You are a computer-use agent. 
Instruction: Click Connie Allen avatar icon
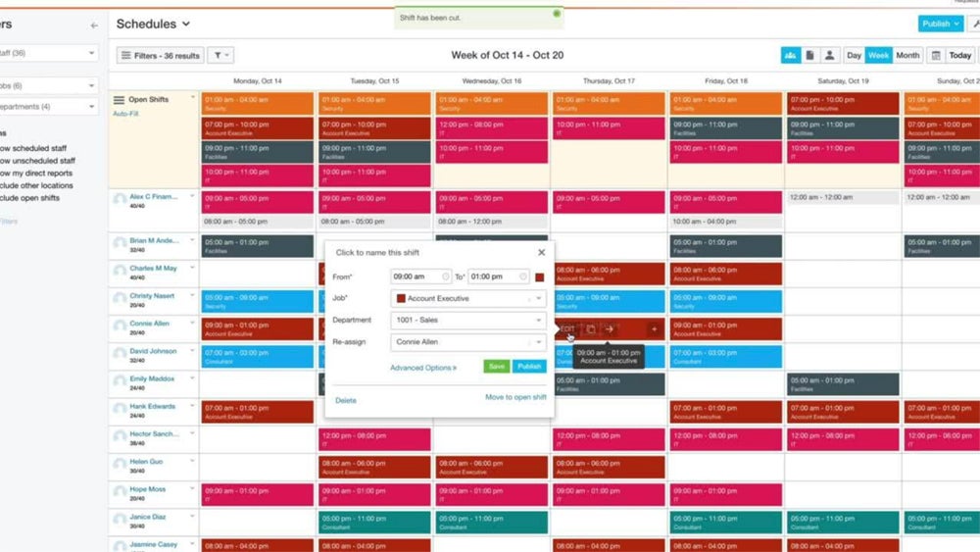120,326
